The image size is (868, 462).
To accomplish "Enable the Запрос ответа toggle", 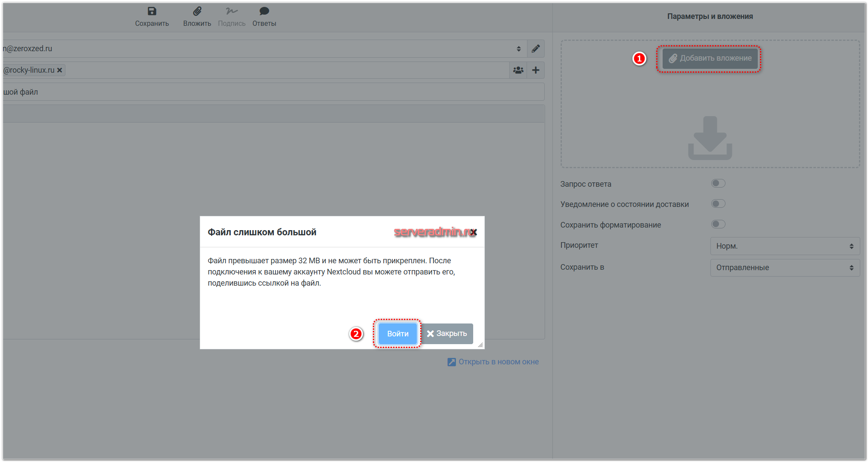I will 718,184.
